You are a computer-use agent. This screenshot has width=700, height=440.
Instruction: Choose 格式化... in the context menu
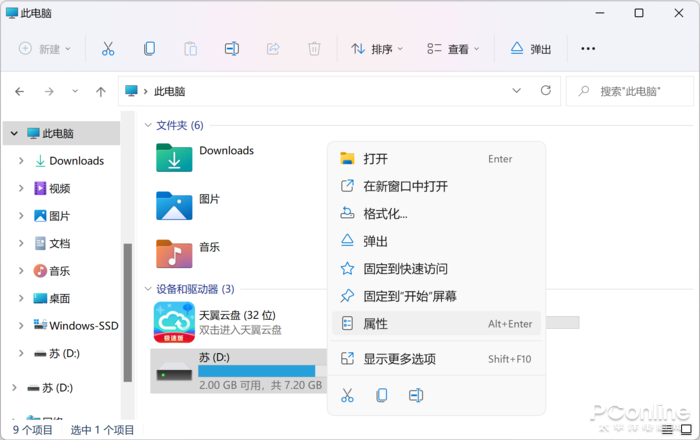tap(437, 214)
